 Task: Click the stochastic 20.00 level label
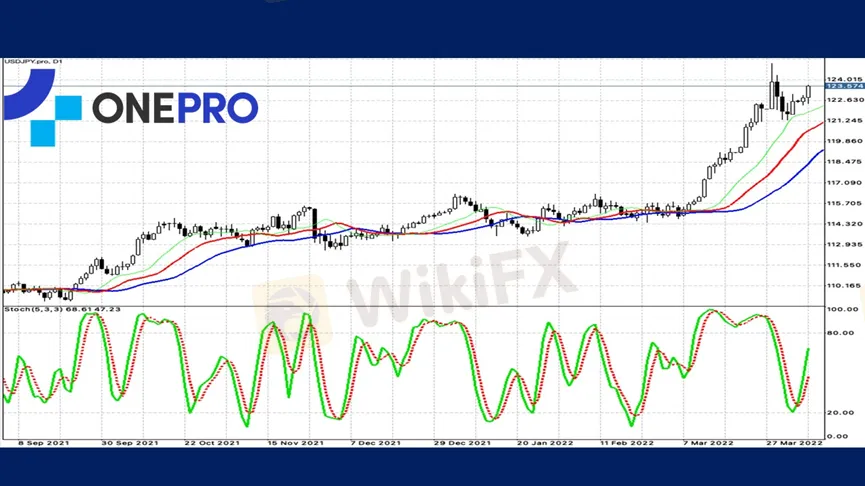[839, 412]
